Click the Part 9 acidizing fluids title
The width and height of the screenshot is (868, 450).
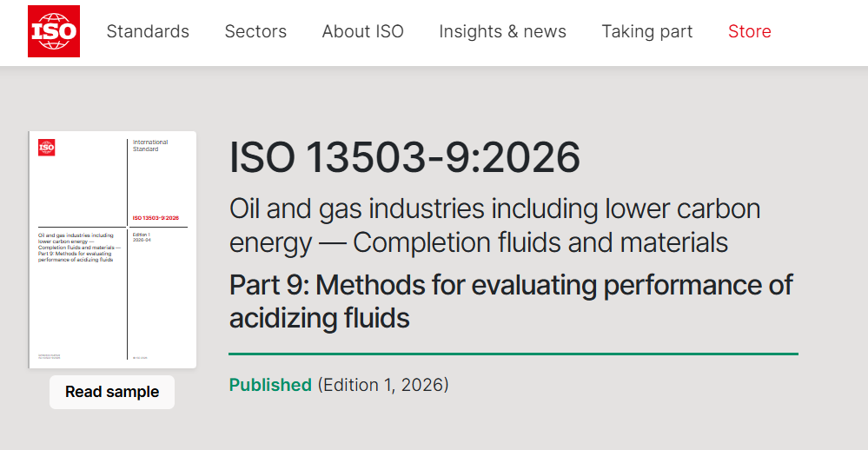click(x=511, y=301)
